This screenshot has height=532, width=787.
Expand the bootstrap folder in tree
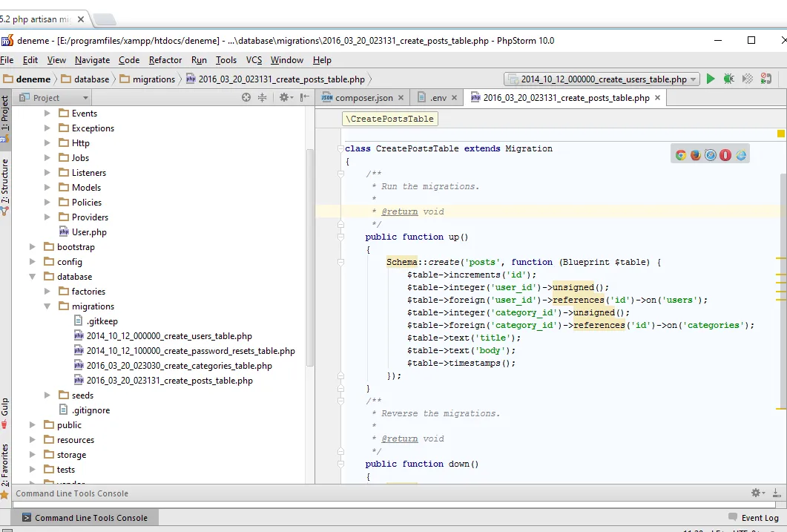33,247
